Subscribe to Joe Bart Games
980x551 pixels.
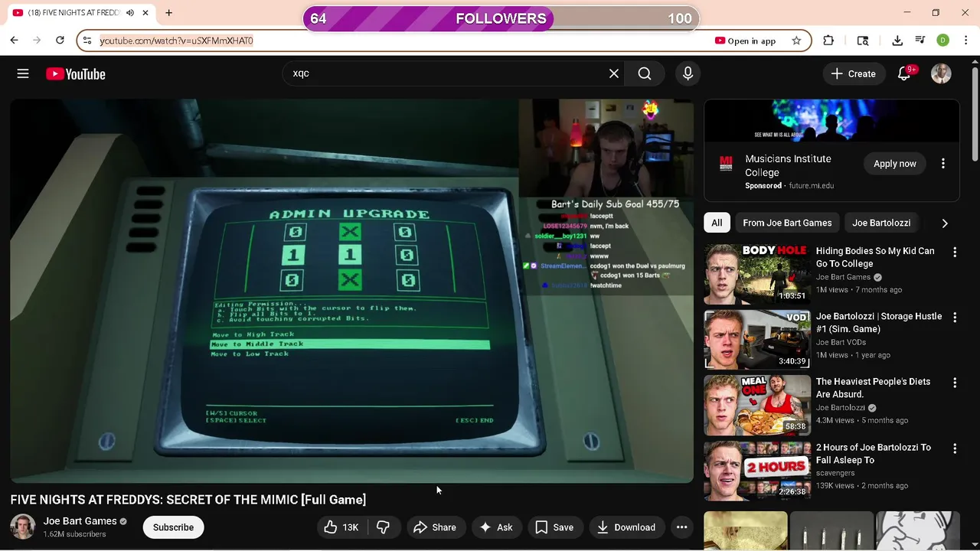pos(173,527)
